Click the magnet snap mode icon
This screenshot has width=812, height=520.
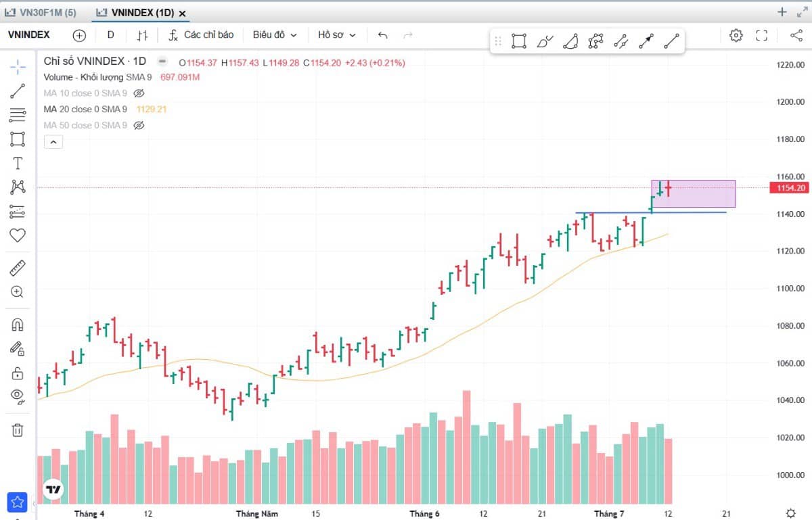(18, 325)
